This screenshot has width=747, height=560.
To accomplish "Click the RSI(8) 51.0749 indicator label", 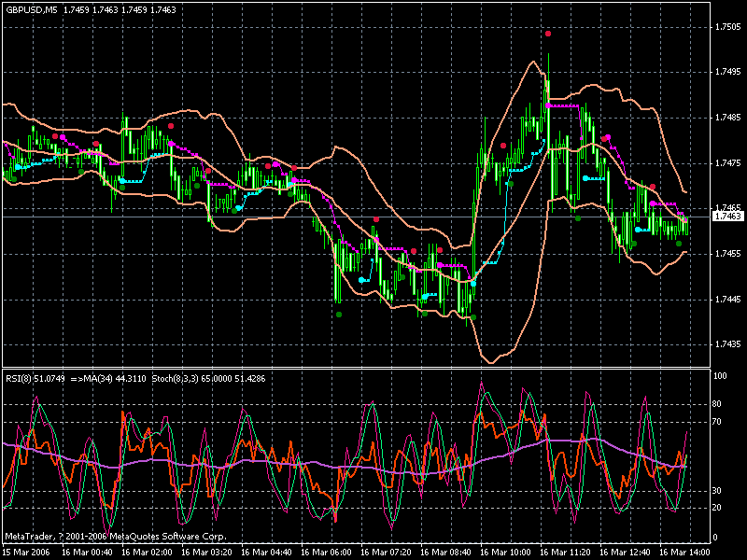I will pos(35,379).
